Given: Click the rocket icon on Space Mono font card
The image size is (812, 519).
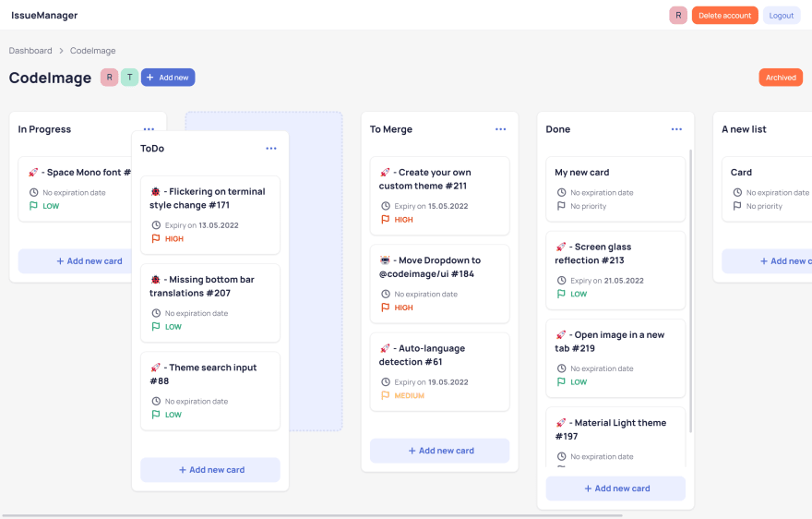Looking at the screenshot, I should 33,172.
